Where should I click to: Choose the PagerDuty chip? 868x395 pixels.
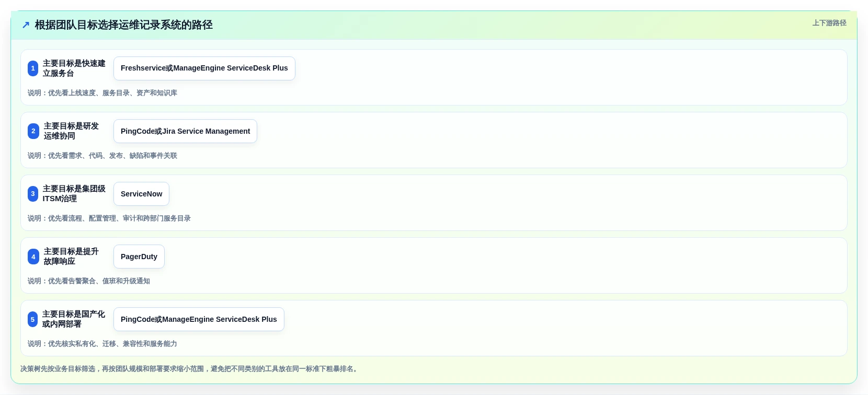pyautogui.click(x=139, y=257)
